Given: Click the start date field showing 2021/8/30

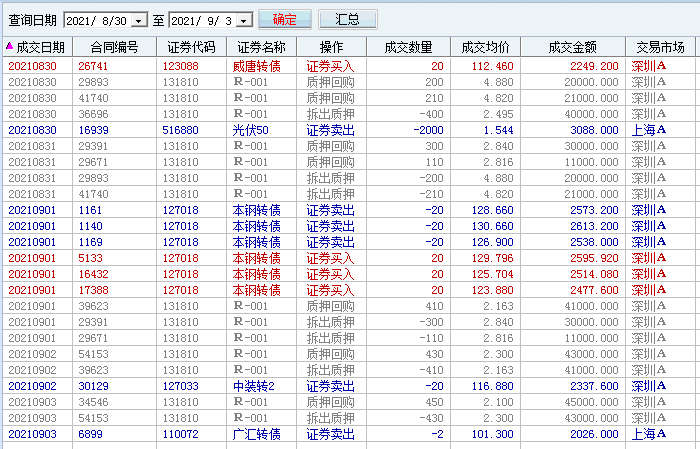Looking at the screenshot, I should (96, 20).
